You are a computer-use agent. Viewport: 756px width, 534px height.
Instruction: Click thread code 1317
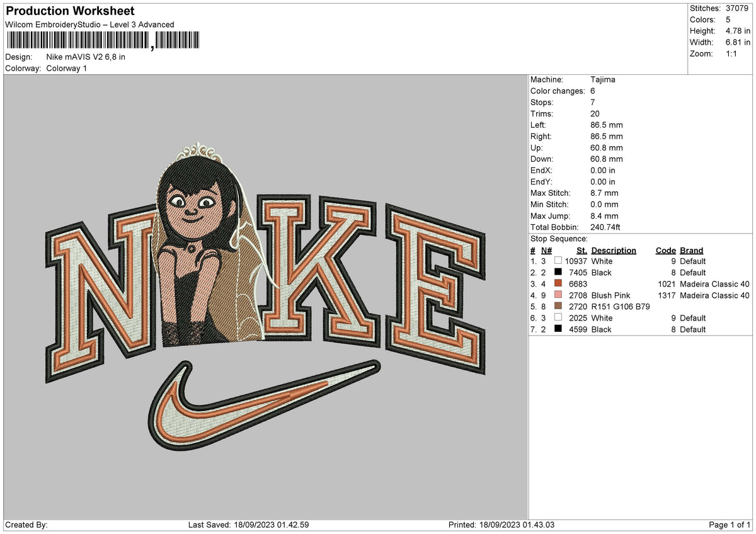(666, 295)
